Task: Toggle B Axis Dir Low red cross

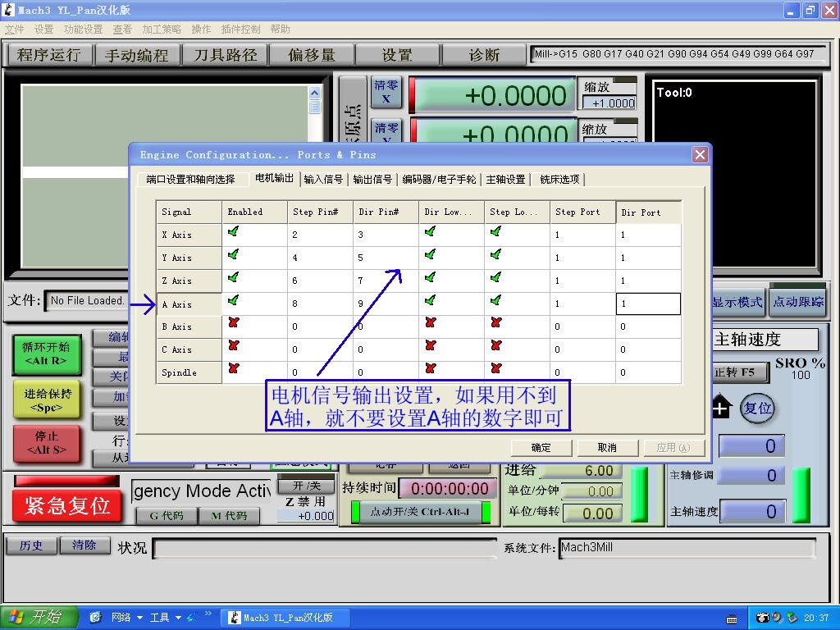Action: tap(430, 323)
